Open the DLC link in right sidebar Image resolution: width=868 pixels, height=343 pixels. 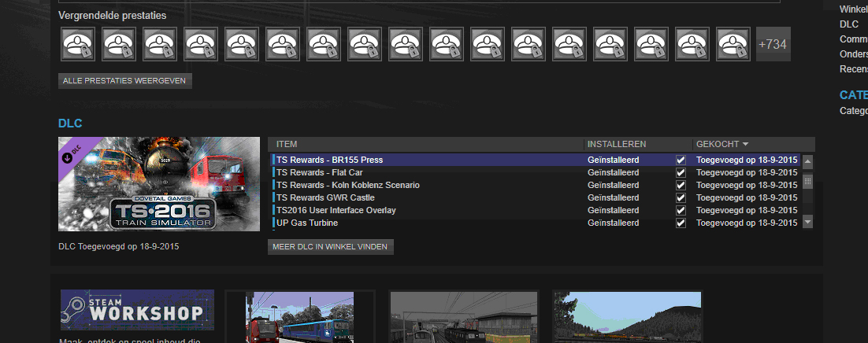click(x=849, y=24)
